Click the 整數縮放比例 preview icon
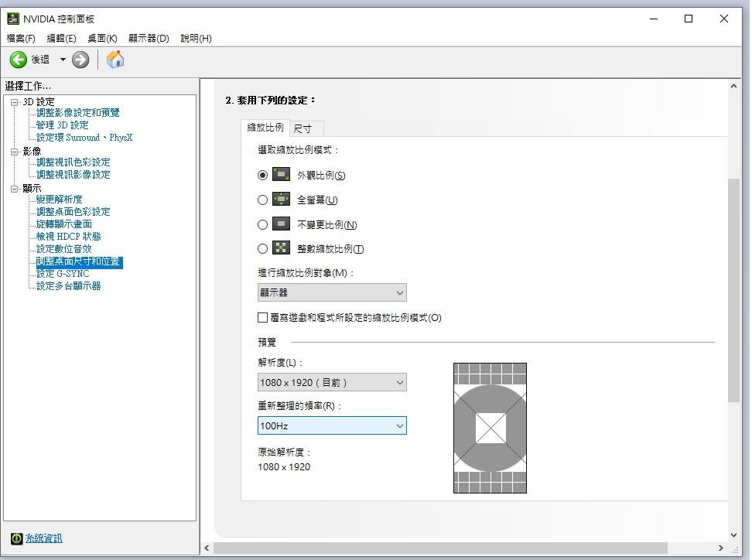This screenshot has height=560, width=752. (281, 248)
